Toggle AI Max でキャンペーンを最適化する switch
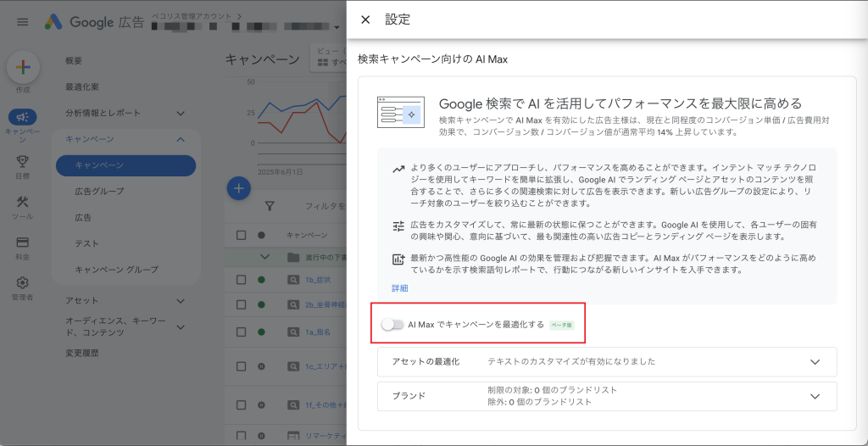Image resolution: width=868 pixels, height=446 pixels. click(393, 325)
